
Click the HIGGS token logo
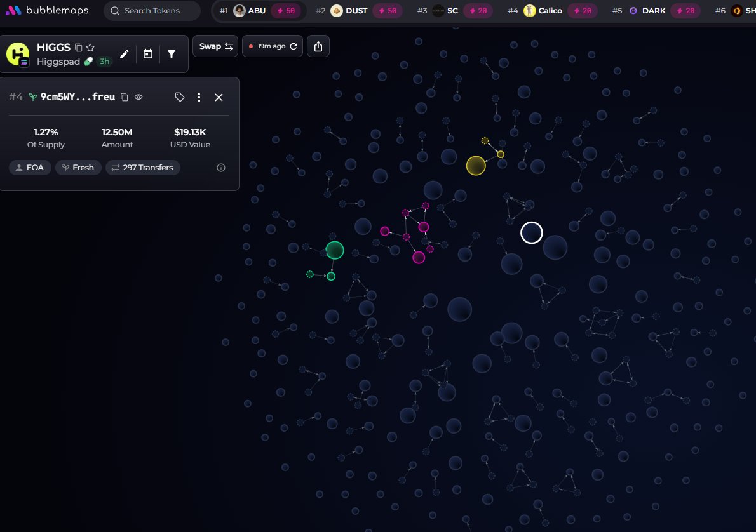point(18,54)
